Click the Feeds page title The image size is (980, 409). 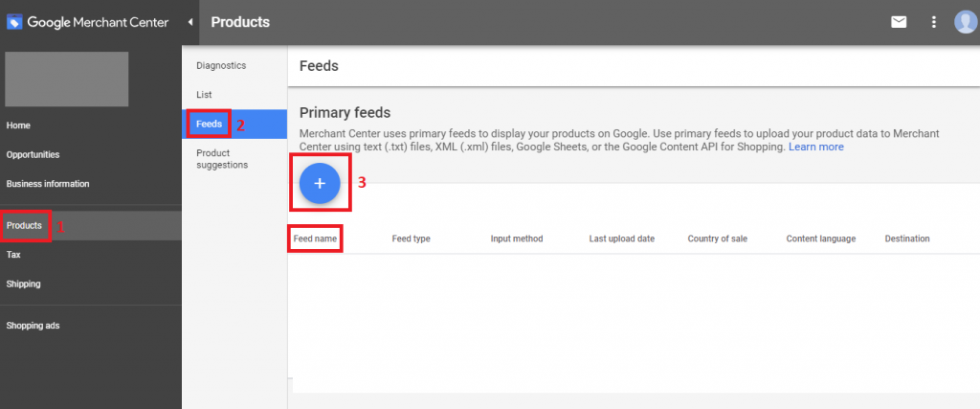(x=319, y=66)
